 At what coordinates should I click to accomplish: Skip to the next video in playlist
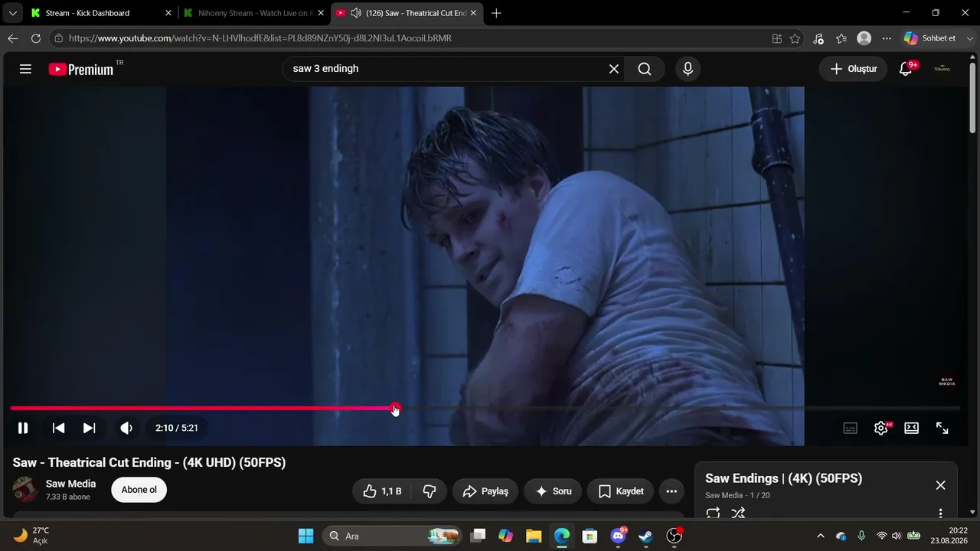point(90,428)
